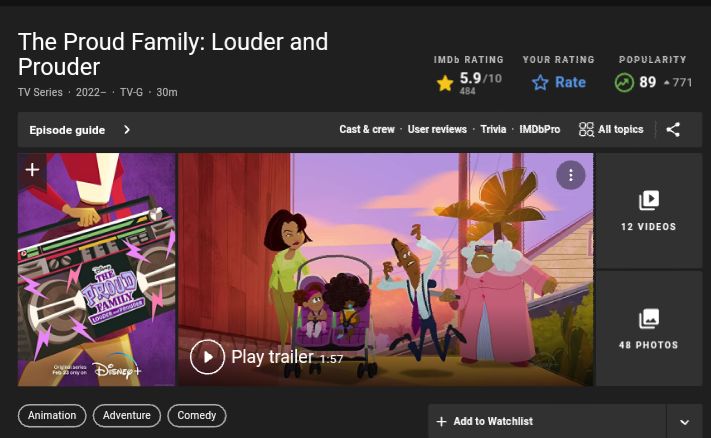Expand the Watchlist dropdown arrow

coord(684,422)
